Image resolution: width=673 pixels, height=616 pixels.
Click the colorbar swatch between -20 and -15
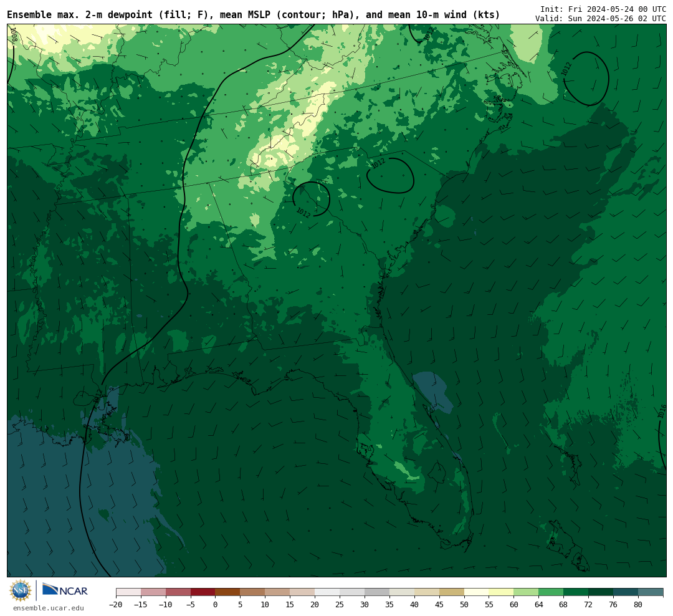128,592
